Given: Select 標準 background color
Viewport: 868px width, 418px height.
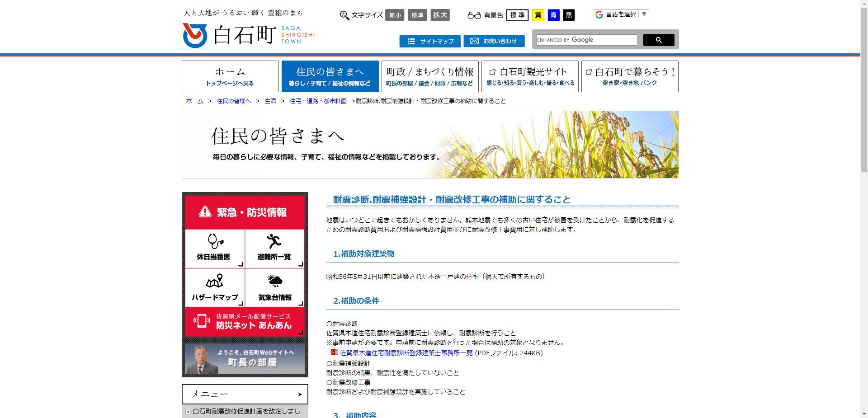Looking at the screenshot, I should coord(517,15).
